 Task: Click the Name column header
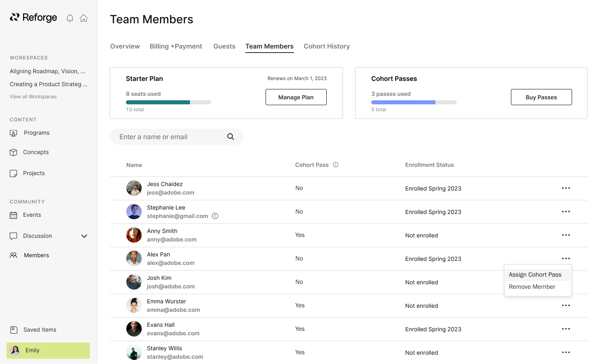click(134, 165)
